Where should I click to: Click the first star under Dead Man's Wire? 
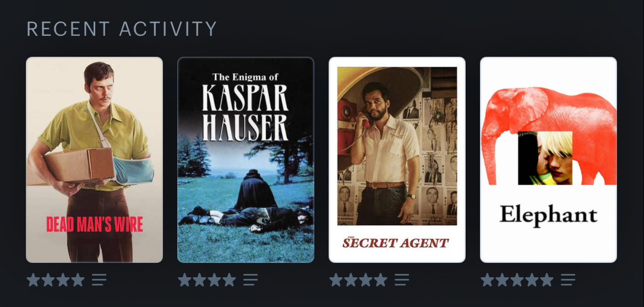33,280
